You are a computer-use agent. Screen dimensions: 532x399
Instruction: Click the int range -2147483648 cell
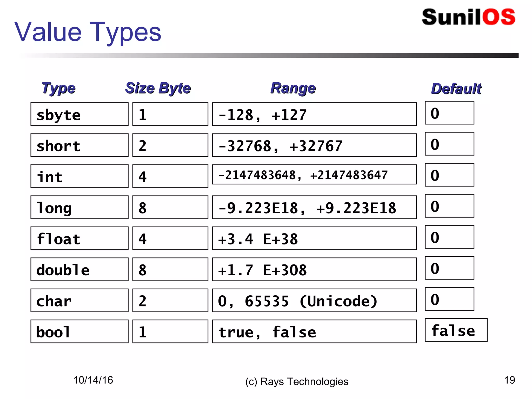[x=314, y=175]
